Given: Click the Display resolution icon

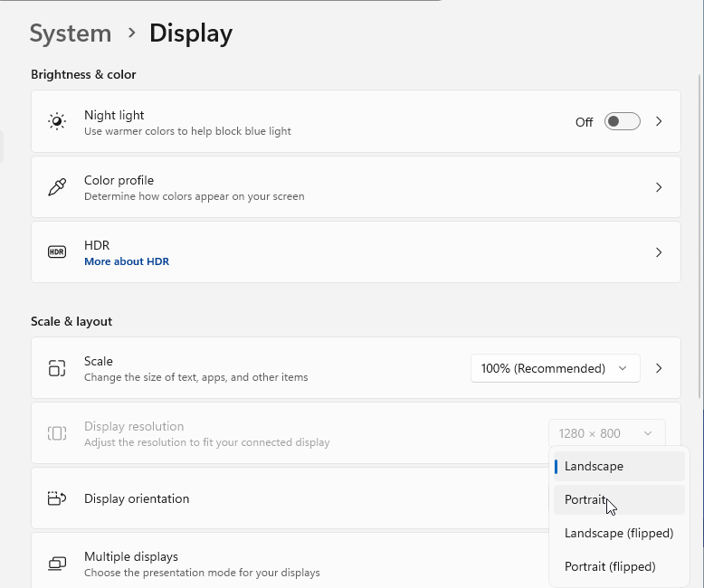Looking at the screenshot, I should click(57, 433).
